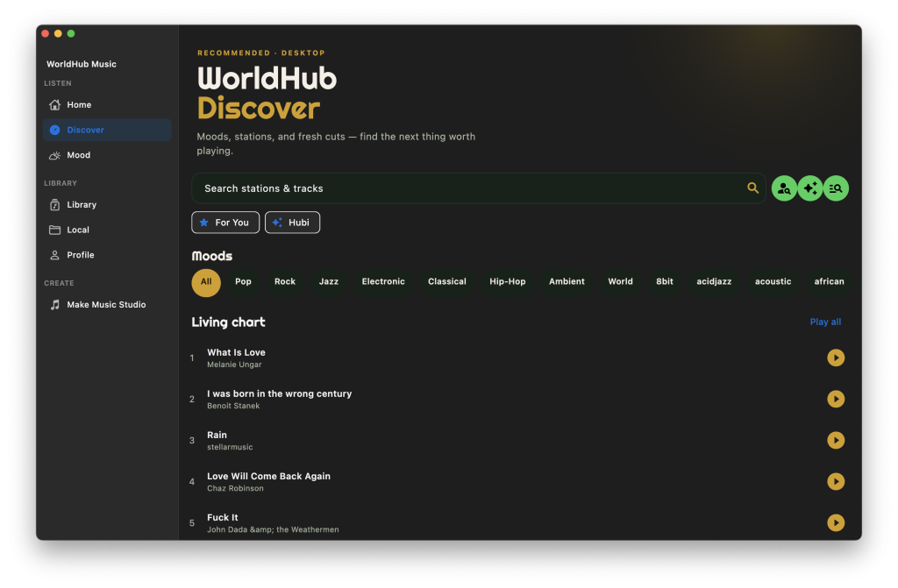This screenshot has width=898, height=588.
Task: Select the Discover sidebar item
Action: 106,130
